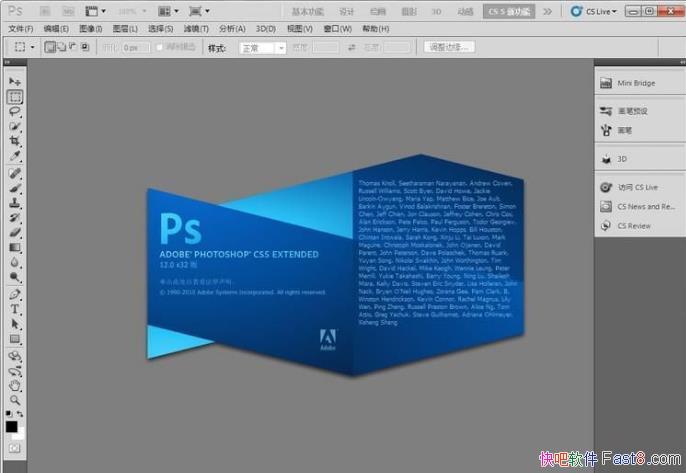686x473 pixels.
Task: Select the Move tool
Action: [x=14, y=82]
